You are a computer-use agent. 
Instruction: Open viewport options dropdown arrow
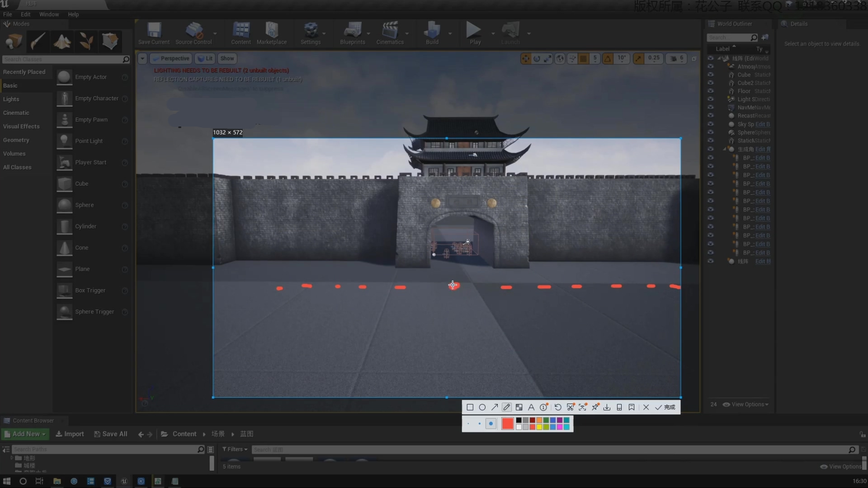point(142,59)
